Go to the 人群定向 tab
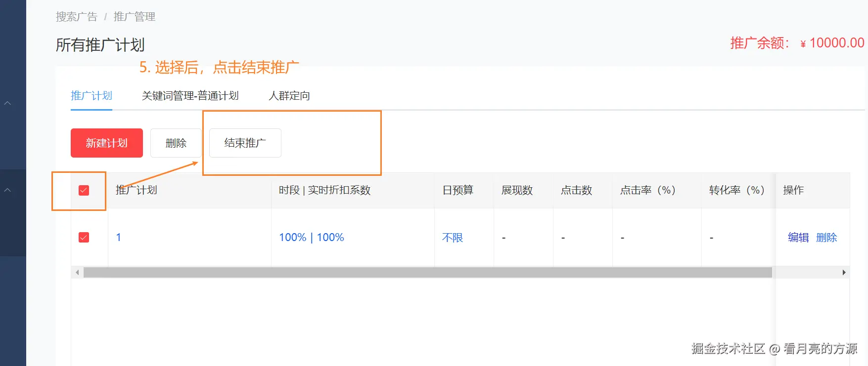Viewport: 868px width, 366px height. click(289, 96)
